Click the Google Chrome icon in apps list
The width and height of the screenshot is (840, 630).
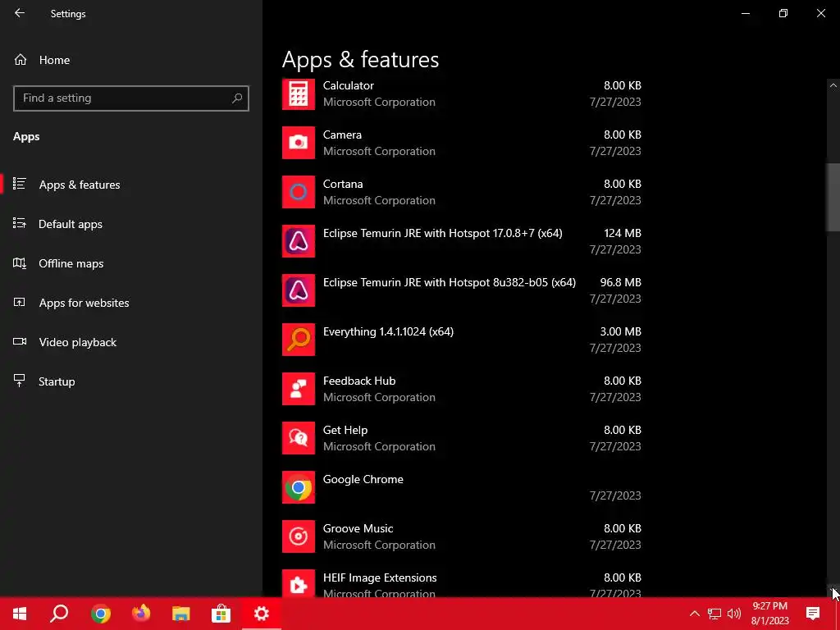[299, 487]
